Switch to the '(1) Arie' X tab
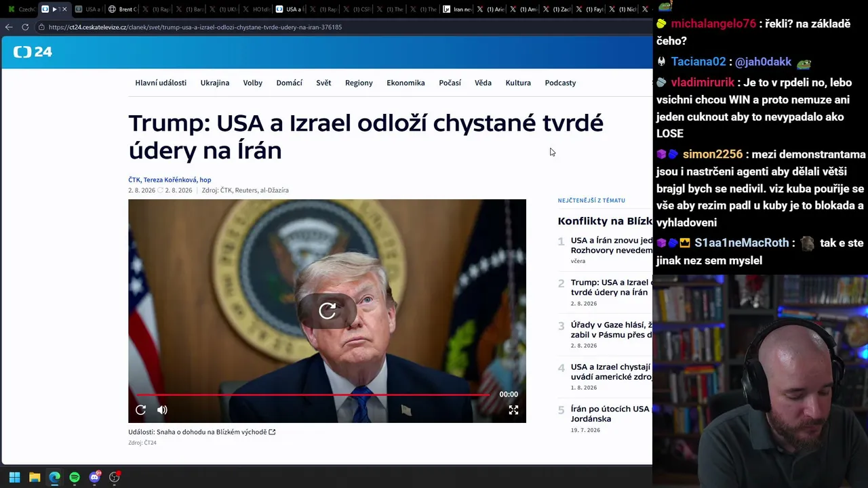Screen dimensions: 868x488 pyautogui.click(x=491, y=9)
